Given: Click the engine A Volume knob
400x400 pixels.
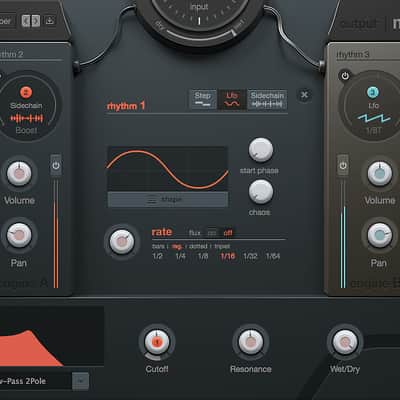Looking at the screenshot, I should 19,173.
